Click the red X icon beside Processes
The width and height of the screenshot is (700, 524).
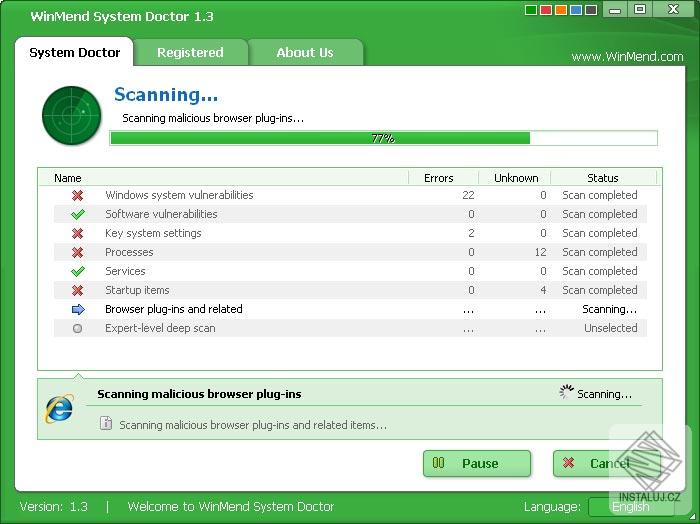pos(78,252)
